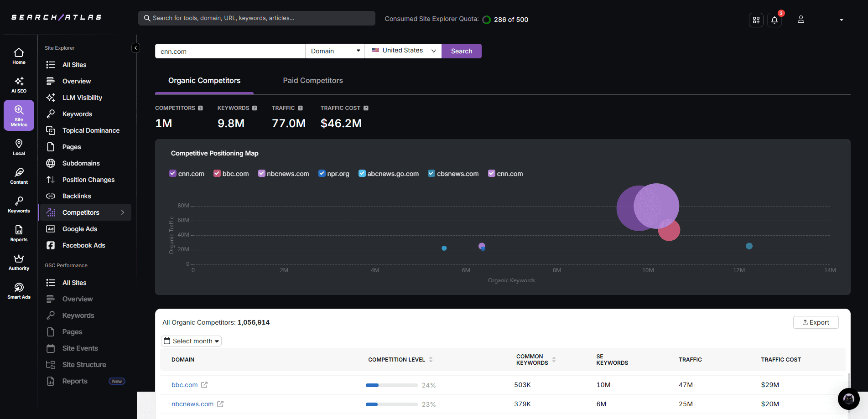Open Google Ads menu item
This screenshot has height=419, width=868.
click(x=80, y=229)
